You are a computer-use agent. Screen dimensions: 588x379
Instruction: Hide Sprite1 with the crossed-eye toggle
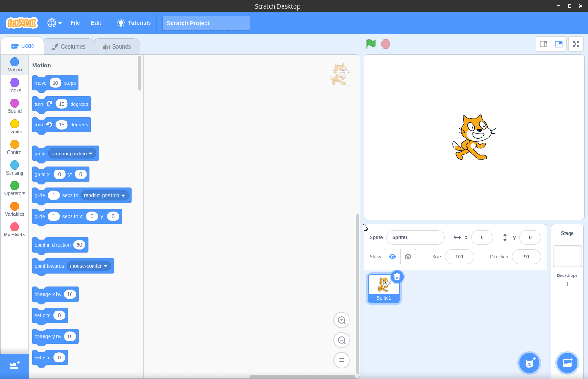[408, 257]
